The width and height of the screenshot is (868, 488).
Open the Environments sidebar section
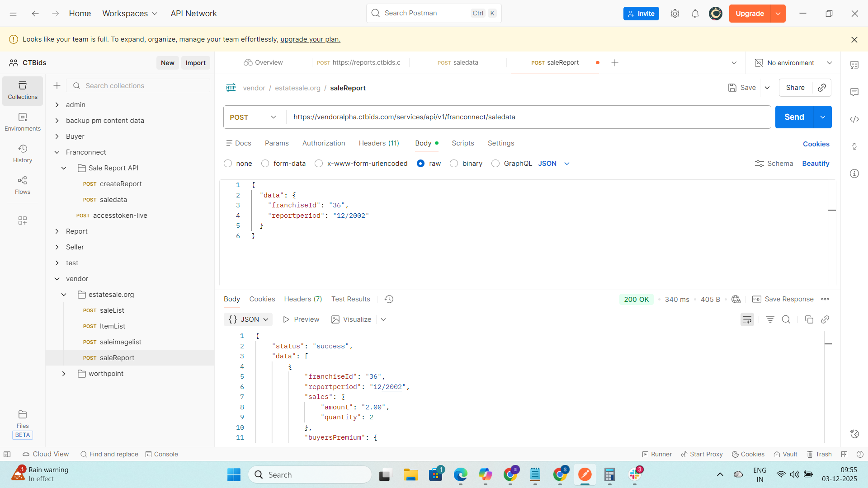tap(23, 122)
